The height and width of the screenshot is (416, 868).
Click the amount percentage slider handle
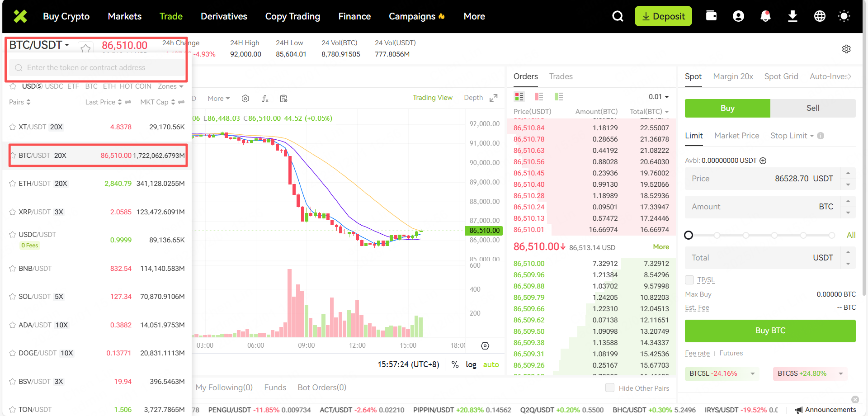(x=689, y=235)
